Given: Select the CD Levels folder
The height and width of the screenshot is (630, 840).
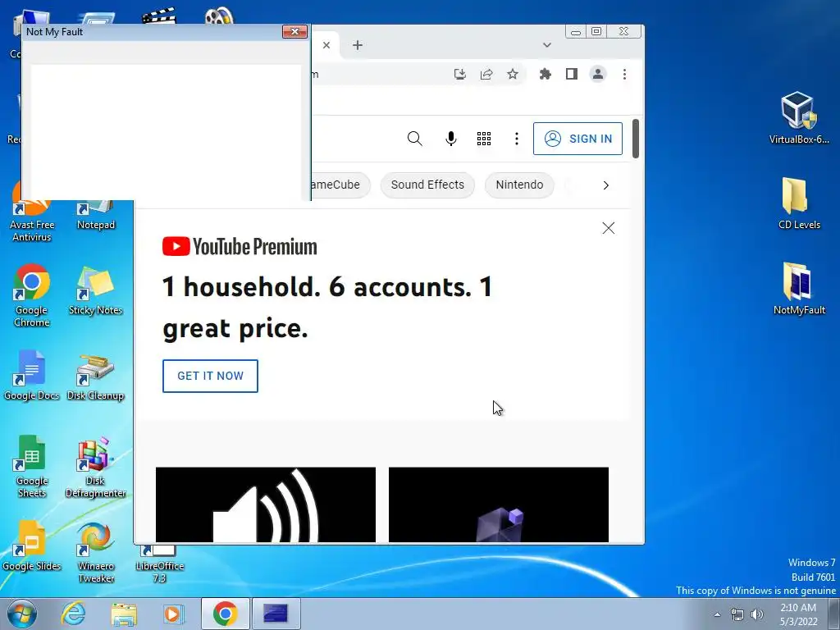Looking at the screenshot, I should [x=799, y=203].
